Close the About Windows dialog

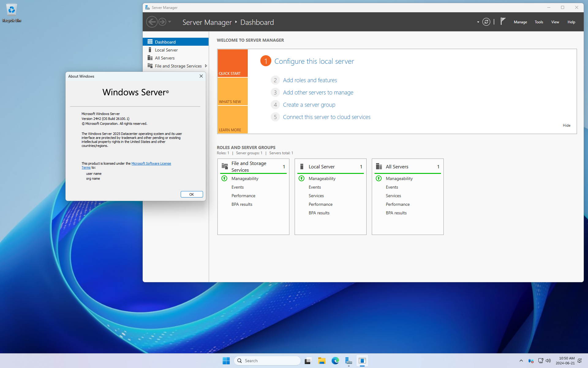pos(201,76)
